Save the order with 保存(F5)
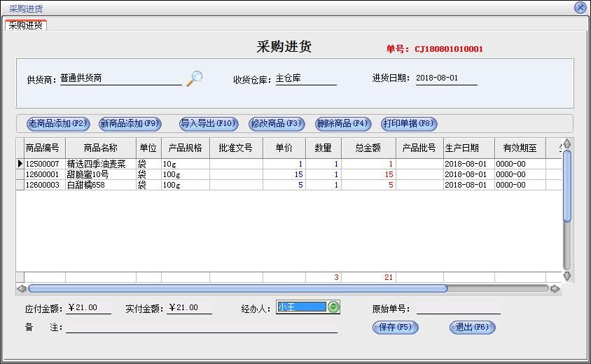591x364 pixels. pos(395,327)
